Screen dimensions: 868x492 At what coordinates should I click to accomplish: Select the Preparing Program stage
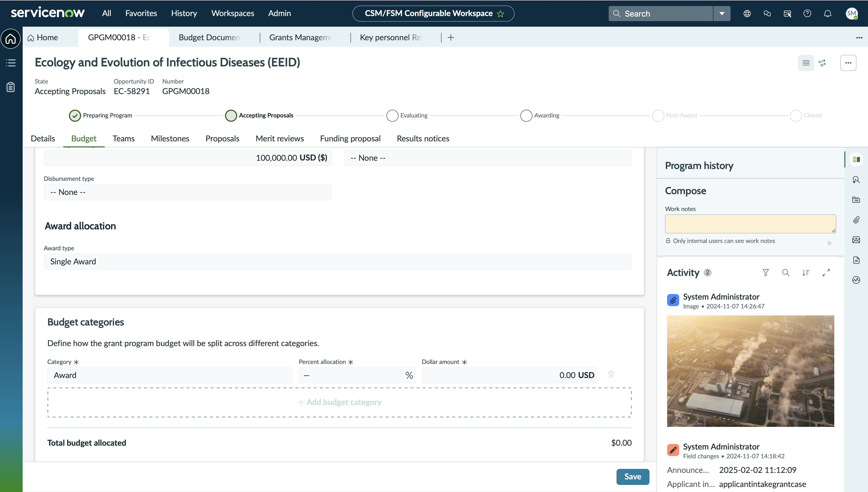coord(75,115)
